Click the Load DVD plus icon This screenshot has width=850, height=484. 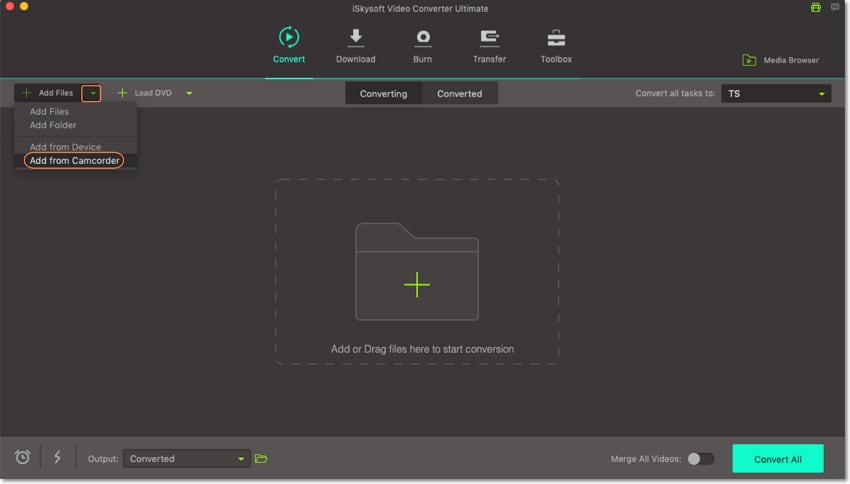click(123, 93)
